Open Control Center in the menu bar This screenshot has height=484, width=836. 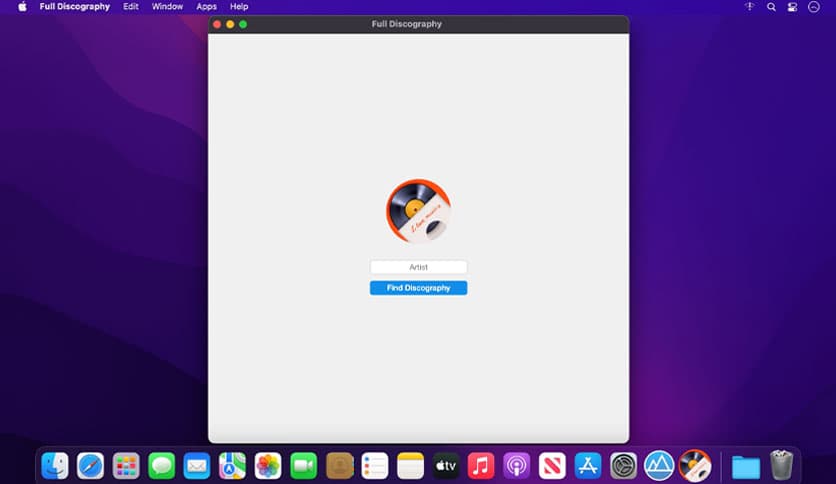tap(793, 7)
